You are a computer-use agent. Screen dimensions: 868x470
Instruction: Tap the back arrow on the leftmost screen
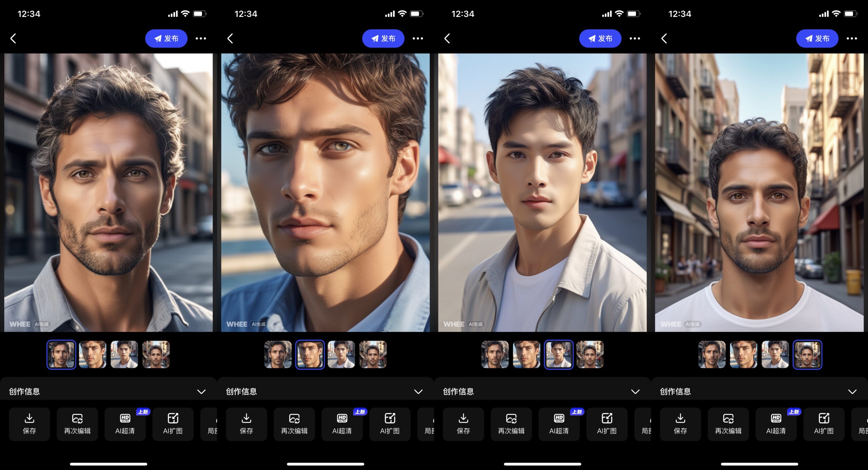pyautogui.click(x=13, y=38)
